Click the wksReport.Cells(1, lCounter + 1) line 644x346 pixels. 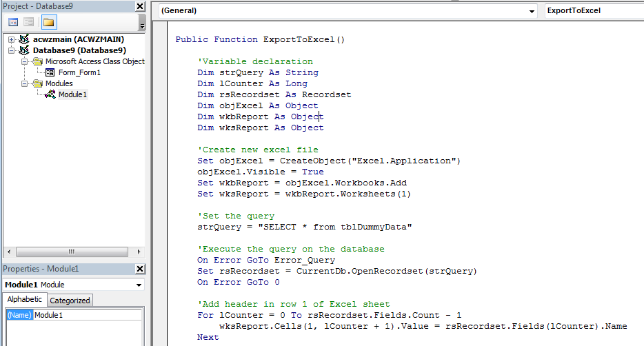[x=423, y=327]
